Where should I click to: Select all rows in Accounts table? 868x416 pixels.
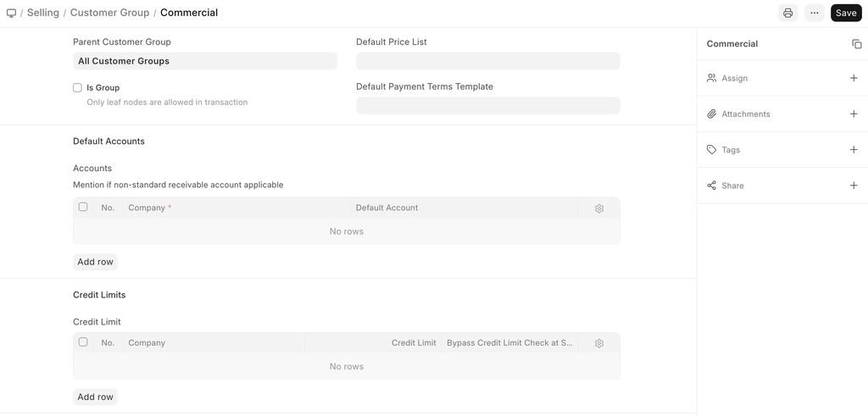(x=83, y=207)
